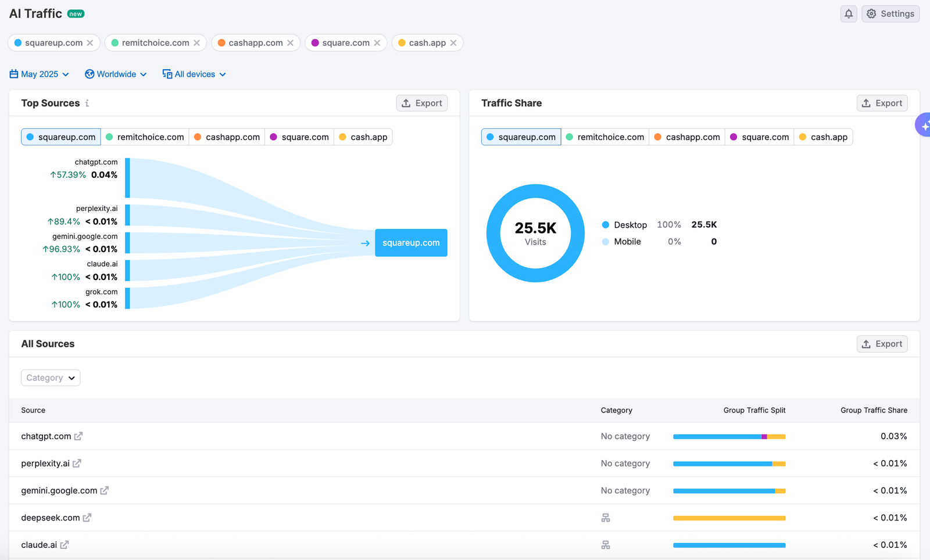Click the squareup.com node in the flow chart
930x560 pixels.
tap(411, 243)
